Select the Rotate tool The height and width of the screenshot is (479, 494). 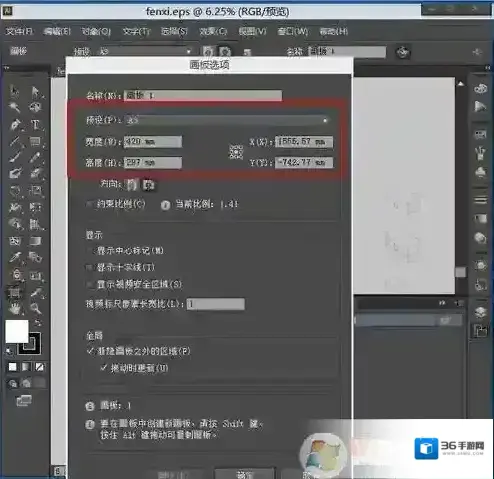[15, 191]
